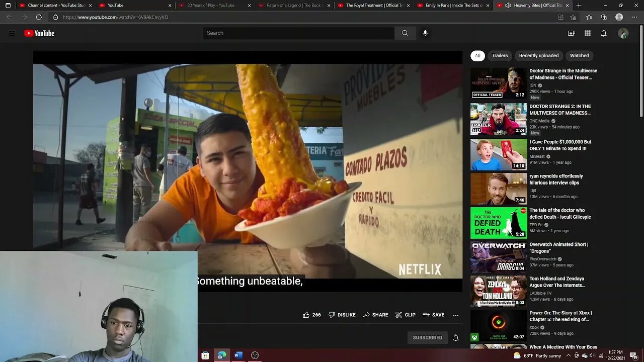Screen dimensions: 644x362
Task: Open weather widget 68°F Partly sunny
Action: click(537, 355)
